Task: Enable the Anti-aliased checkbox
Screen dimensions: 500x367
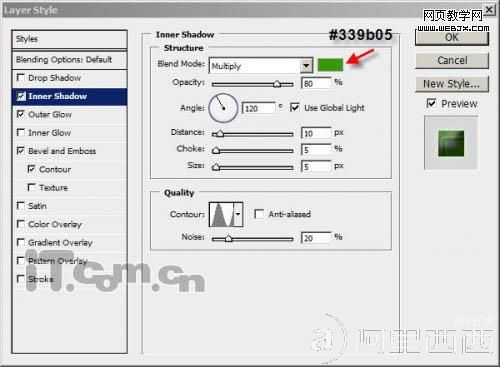Action: (259, 214)
